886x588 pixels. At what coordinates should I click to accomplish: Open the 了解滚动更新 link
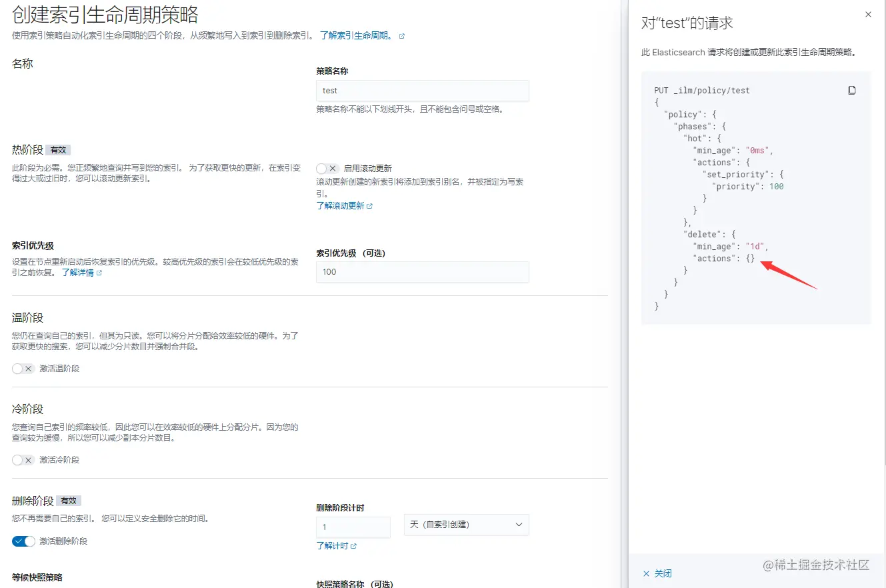tap(344, 206)
